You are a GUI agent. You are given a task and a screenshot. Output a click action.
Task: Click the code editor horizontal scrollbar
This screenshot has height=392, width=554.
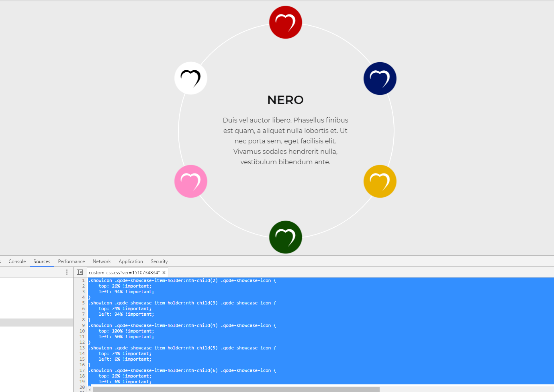pos(236,390)
